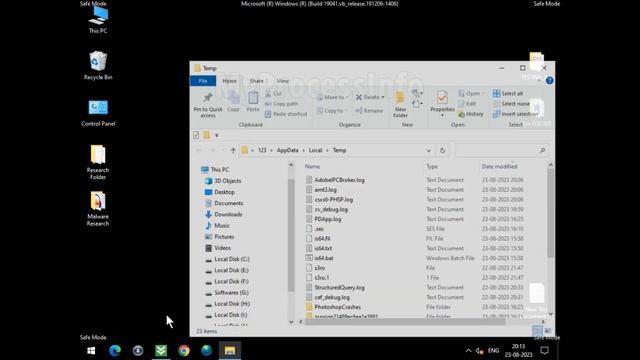The width and height of the screenshot is (640, 360).
Task: Open Control Panel desktop icon
Action: click(98, 113)
